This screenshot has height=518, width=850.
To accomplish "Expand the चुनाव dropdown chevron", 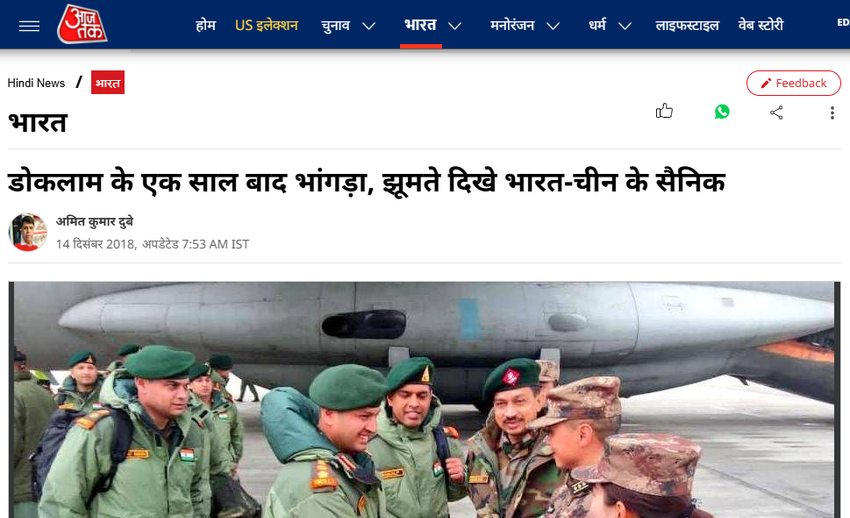I will click(369, 26).
